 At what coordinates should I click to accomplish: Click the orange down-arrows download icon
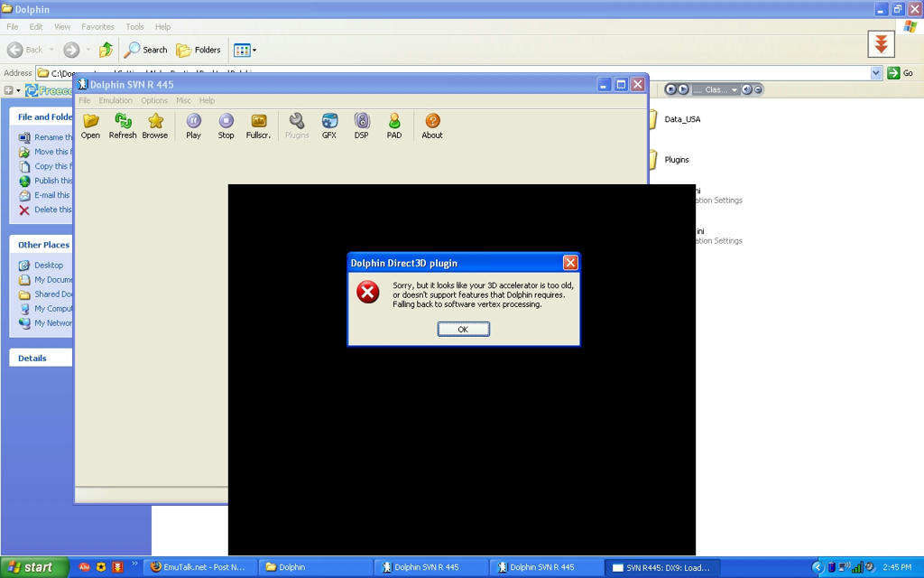coord(881,44)
